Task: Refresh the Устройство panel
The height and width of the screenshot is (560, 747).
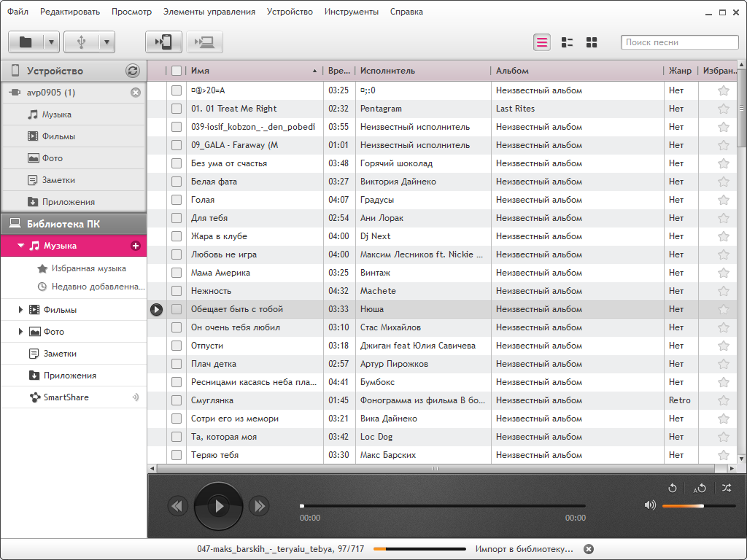Action: 133,71
